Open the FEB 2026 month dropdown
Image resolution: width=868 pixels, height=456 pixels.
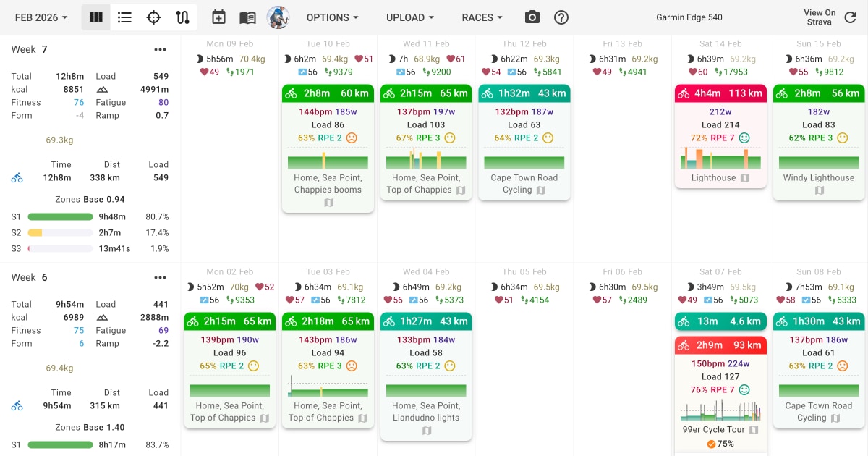pos(41,17)
